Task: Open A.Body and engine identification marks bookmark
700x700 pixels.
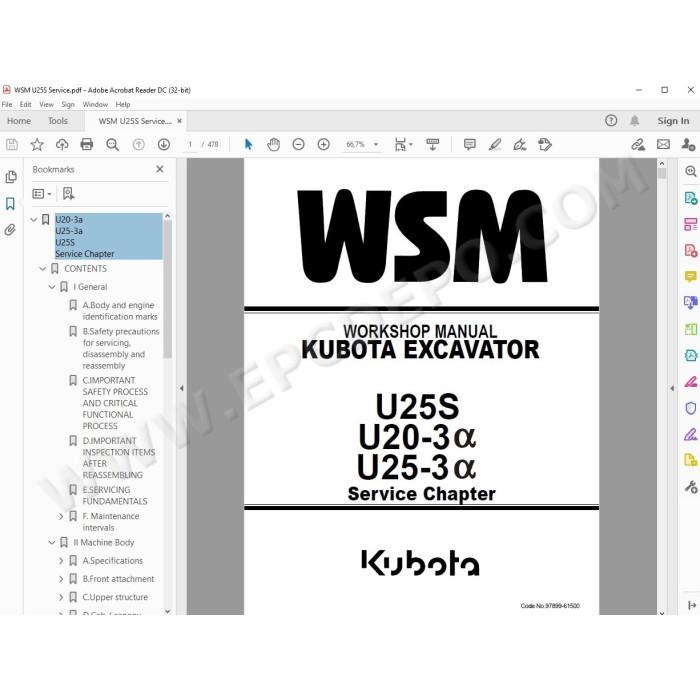Action: (120, 311)
